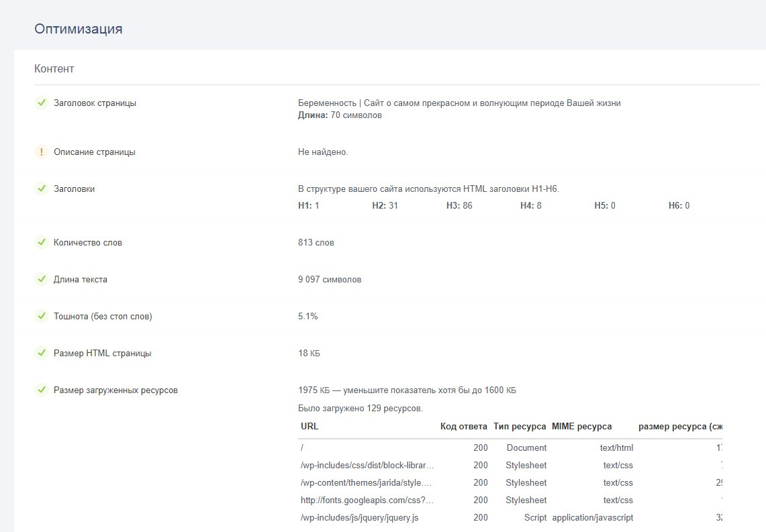766x532 pixels.
Task: Click the root "/" document URL
Action: [x=303, y=447]
